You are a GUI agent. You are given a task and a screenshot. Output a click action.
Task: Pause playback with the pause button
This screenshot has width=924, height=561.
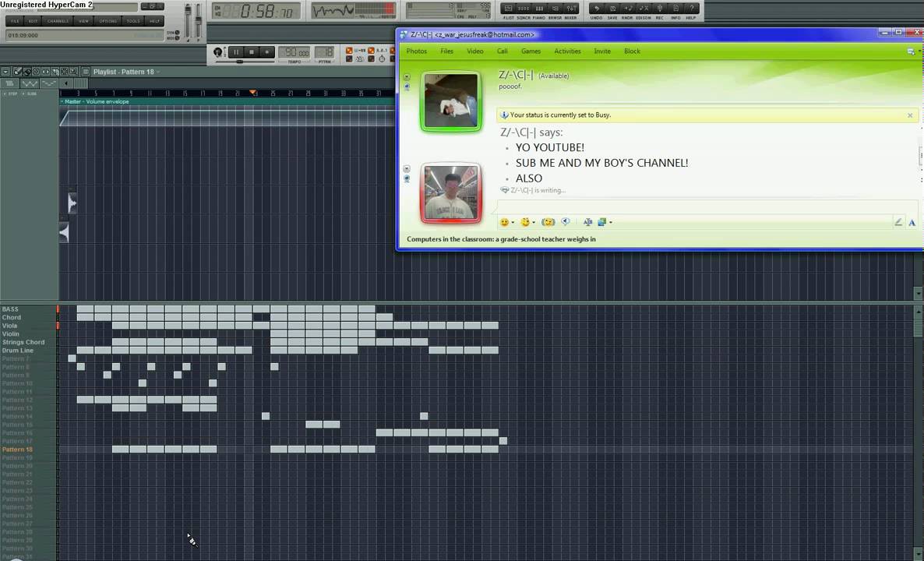pos(236,52)
